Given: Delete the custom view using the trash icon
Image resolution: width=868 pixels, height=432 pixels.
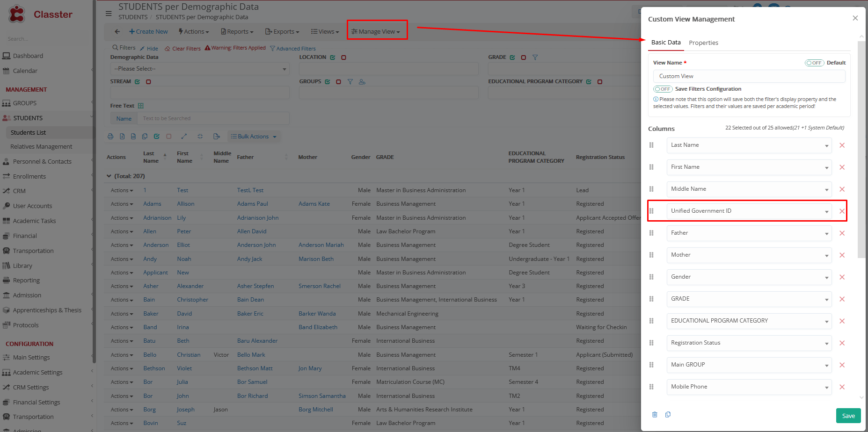Looking at the screenshot, I should click(x=655, y=415).
